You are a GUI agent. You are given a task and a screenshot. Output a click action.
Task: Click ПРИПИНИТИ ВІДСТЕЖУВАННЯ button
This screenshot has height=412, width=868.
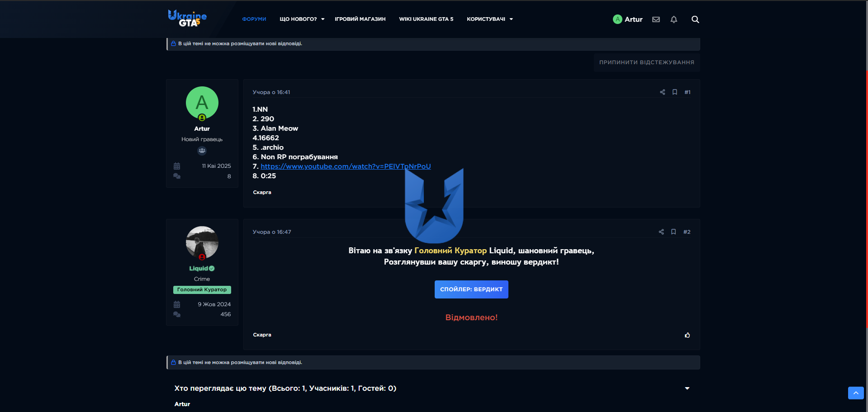647,62
